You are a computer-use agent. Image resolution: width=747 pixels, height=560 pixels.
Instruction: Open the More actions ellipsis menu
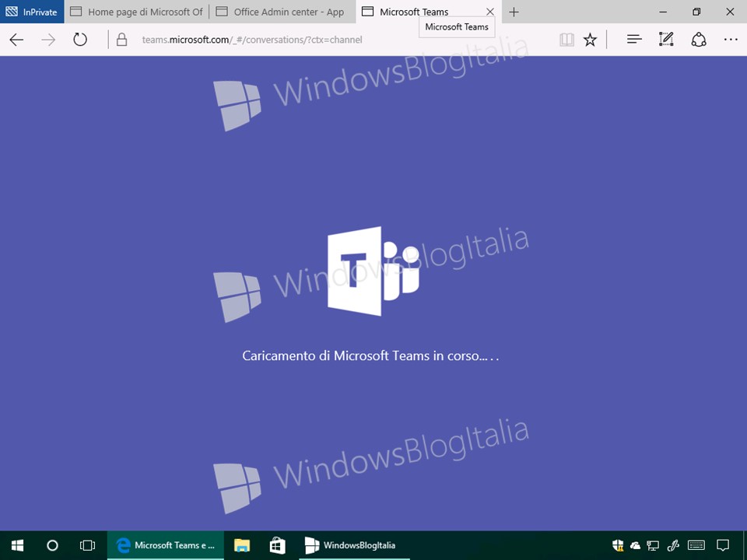tap(731, 40)
